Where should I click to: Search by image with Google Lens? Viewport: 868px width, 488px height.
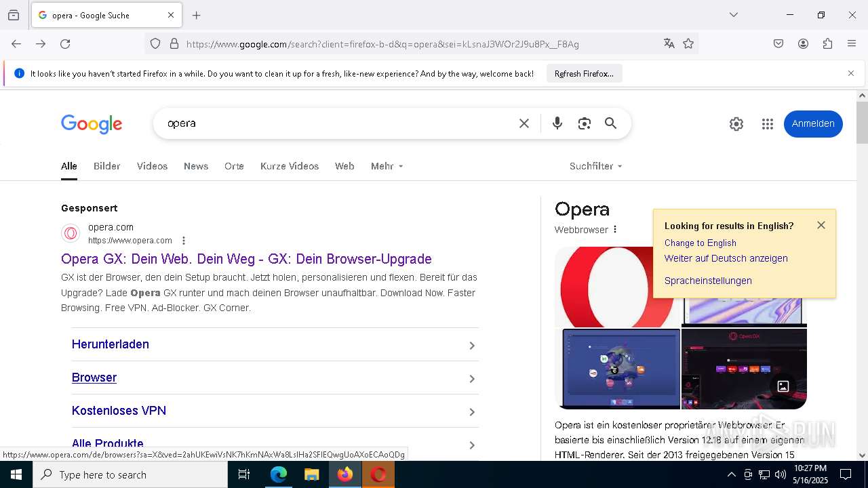[x=585, y=123]
